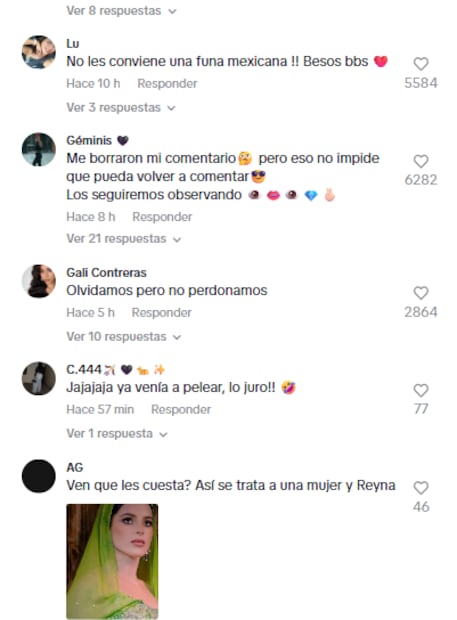This screenshot has height=620, width=457.
Task: Open Géminis profile picture
Action: click(39, 149)
